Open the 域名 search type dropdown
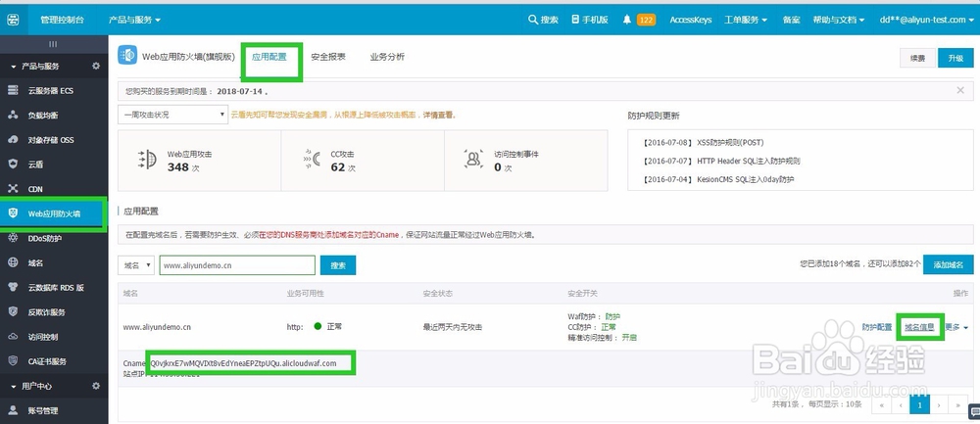980x424 pixels. [x=135, y=265]
